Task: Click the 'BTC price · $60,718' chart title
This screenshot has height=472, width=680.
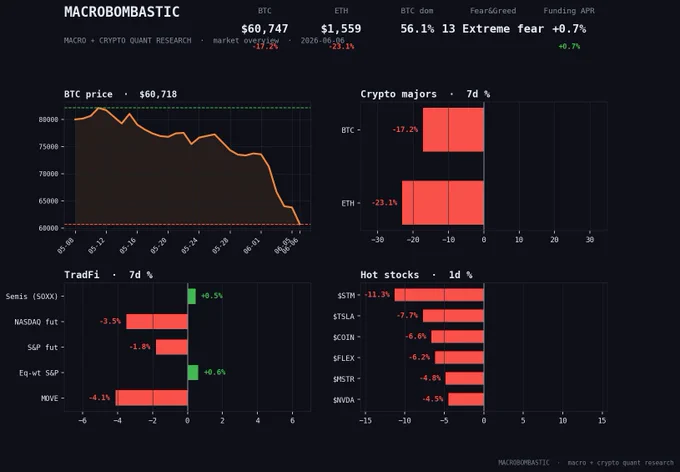Action: pyautogui.click(x=121, y=94)
